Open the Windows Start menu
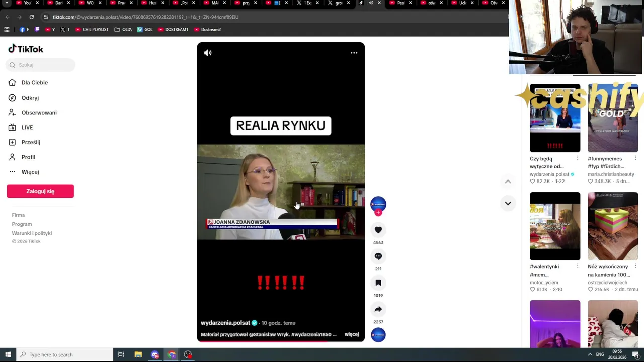The width and height of the screenshot is (644, 362). pyautogui.click(x=8, y=355)
